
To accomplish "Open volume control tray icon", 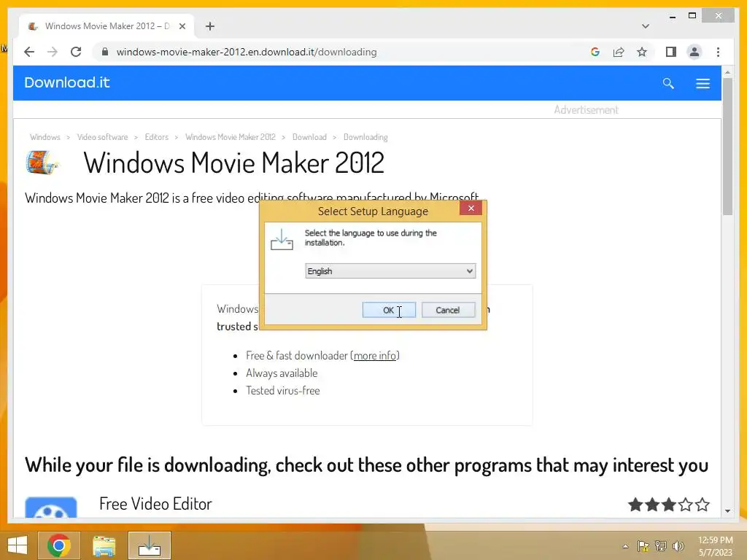I will coord(678,546).
